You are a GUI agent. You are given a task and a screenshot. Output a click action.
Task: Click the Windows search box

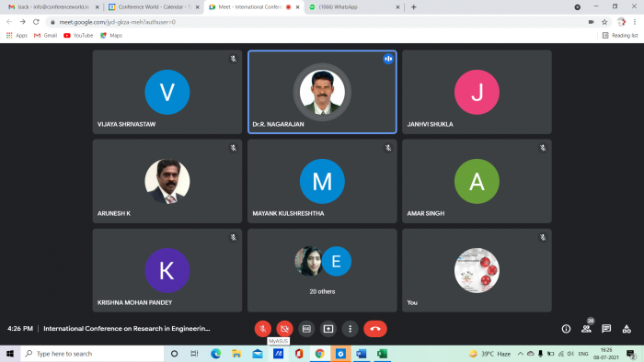click(x=92, y=354)
